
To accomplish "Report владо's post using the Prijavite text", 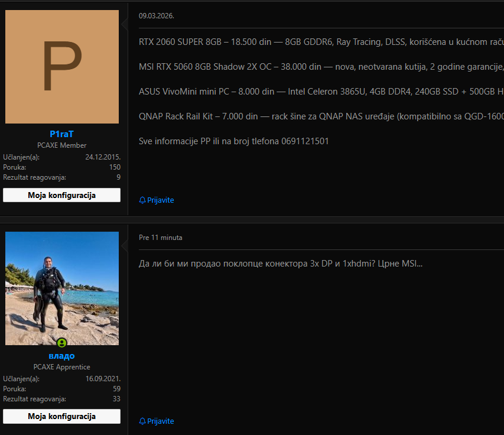I will tap(160, 421).
